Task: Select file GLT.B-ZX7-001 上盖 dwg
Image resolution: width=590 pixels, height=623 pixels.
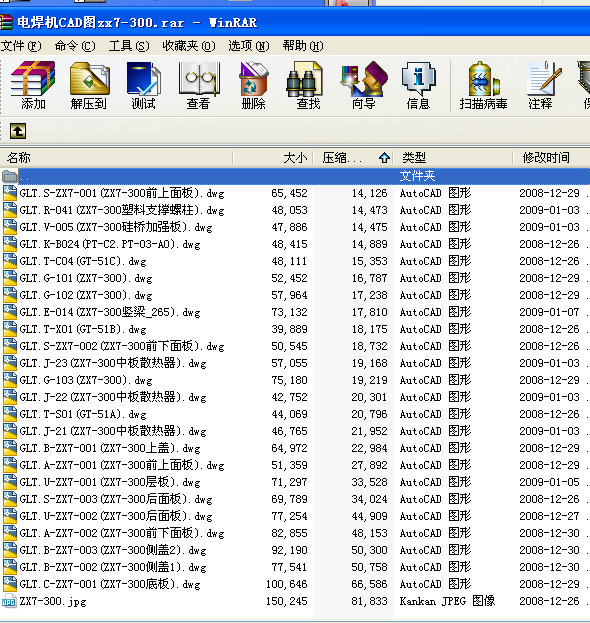Action: point(110,448)
